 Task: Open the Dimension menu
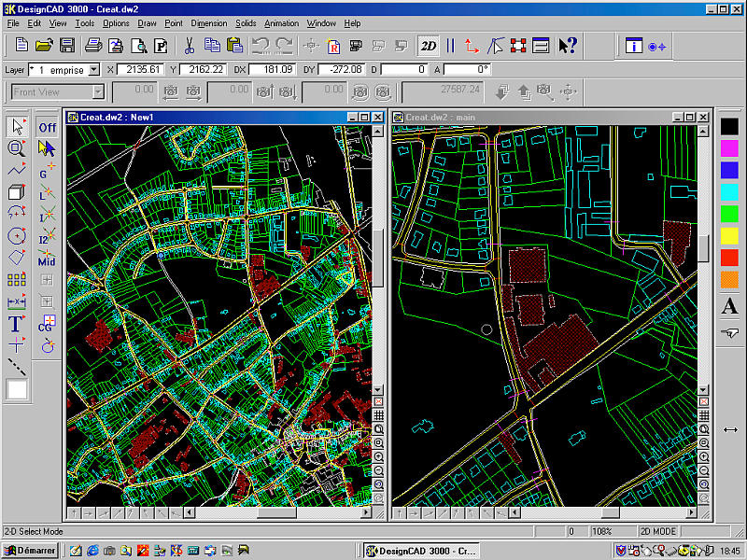point(208,22)
